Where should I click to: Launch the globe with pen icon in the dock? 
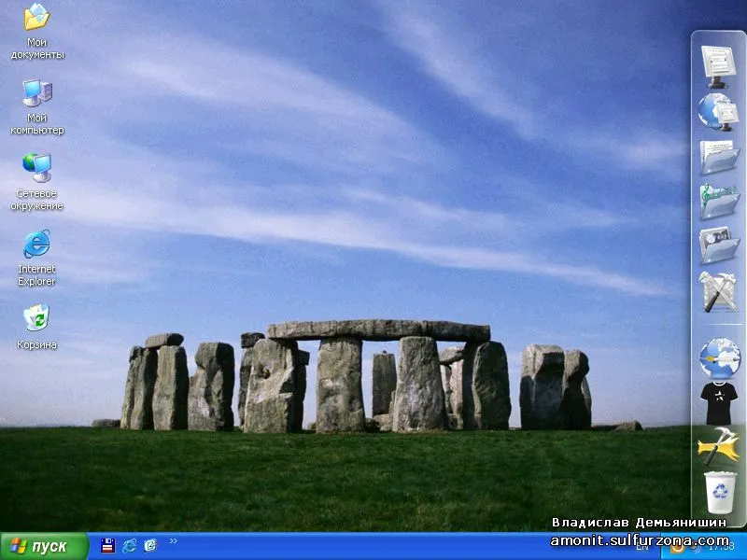(719, 358)
